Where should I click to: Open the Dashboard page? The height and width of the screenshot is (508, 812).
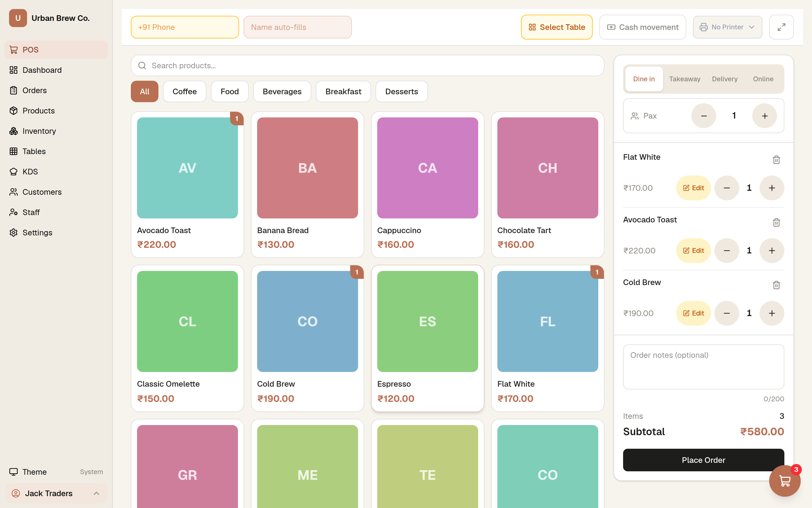[56, 70]
